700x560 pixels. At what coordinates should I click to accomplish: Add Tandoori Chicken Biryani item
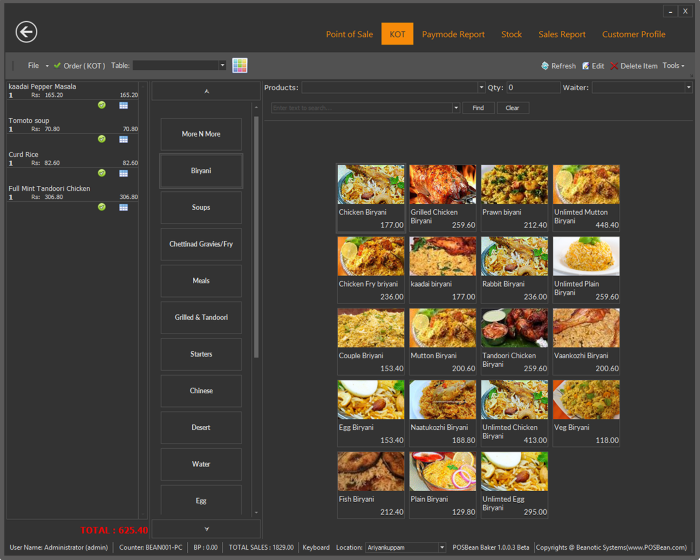pyautogui.click(x=514, y=341)
